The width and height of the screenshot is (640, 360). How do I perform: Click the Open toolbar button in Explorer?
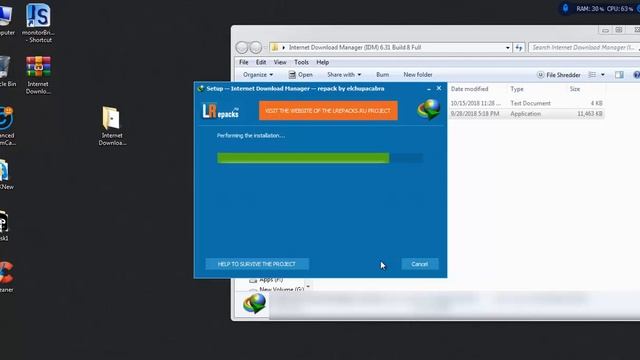point(301,75)
